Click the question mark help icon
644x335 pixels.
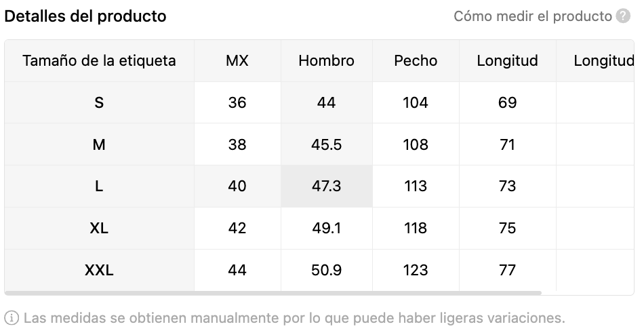[623, 16]
